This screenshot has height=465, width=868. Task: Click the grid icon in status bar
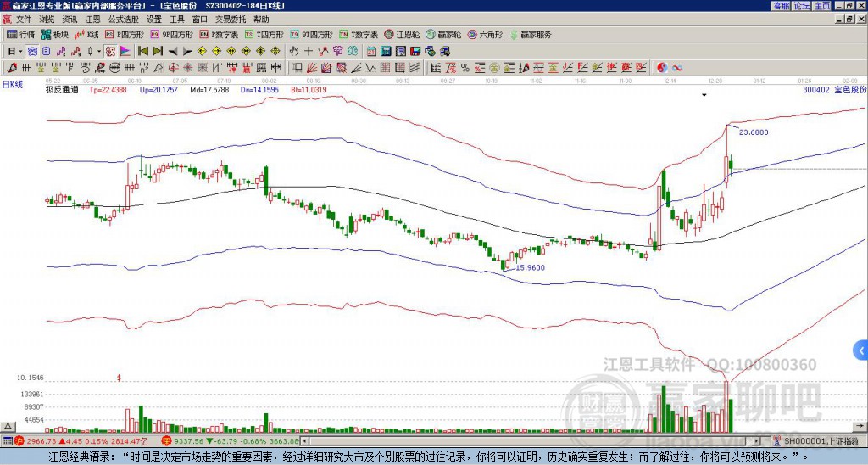(7, 441)
